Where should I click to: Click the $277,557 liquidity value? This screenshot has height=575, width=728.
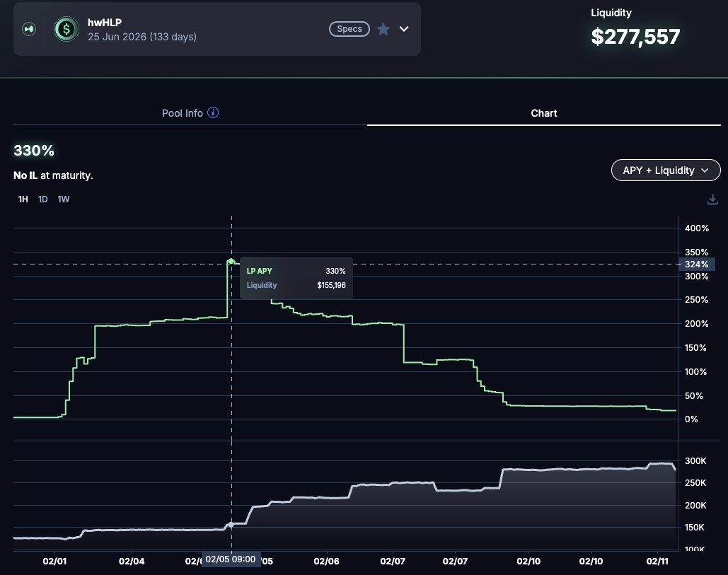(x=635, y=37)
